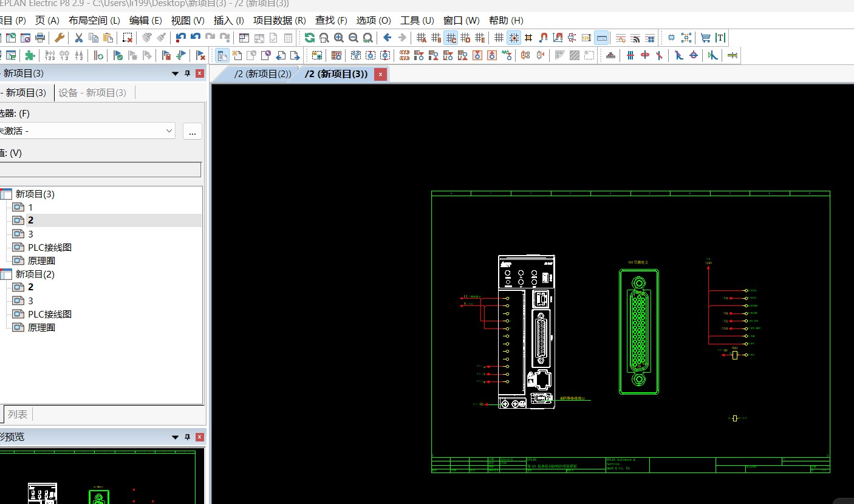The image size is (854, 504).
Task: Go back with the blue left arrow
Action: [x=388, y=38]
